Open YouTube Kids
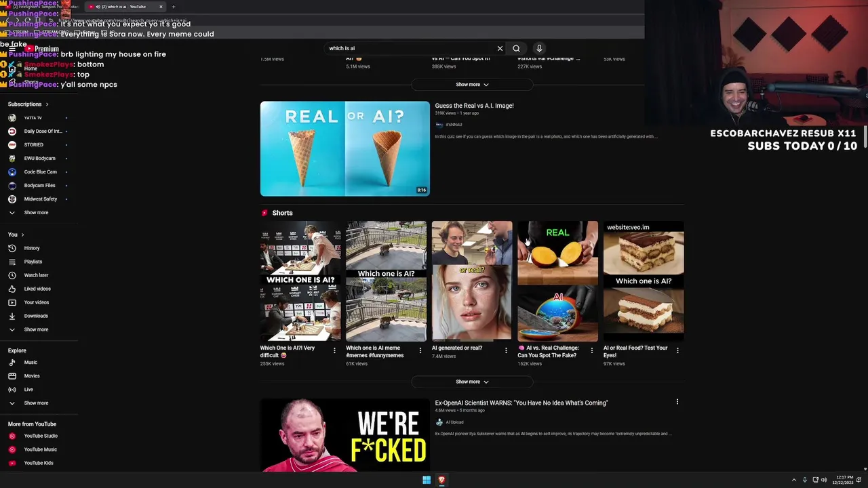Viewport: 868px width, 488px height. point(39,463)
